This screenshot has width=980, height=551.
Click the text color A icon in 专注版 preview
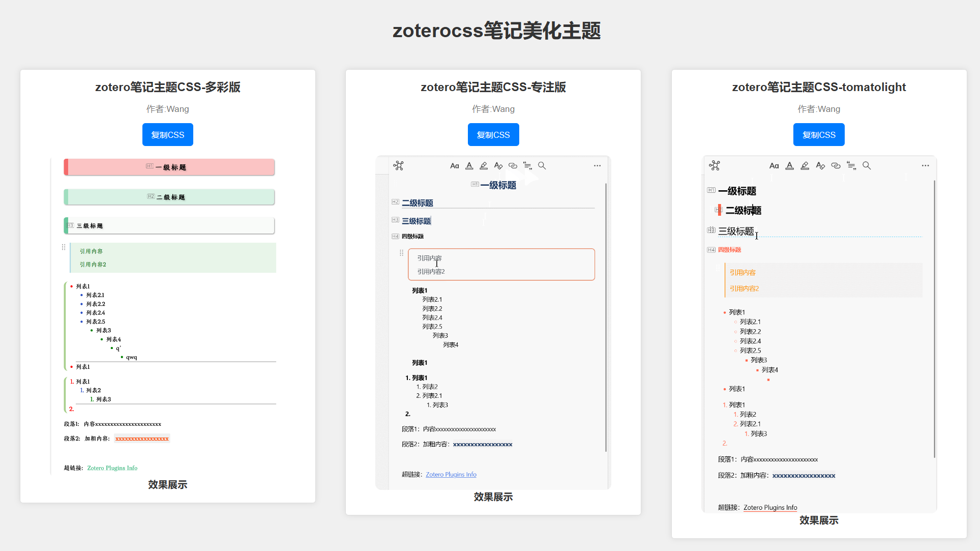[x=469, y=166]
